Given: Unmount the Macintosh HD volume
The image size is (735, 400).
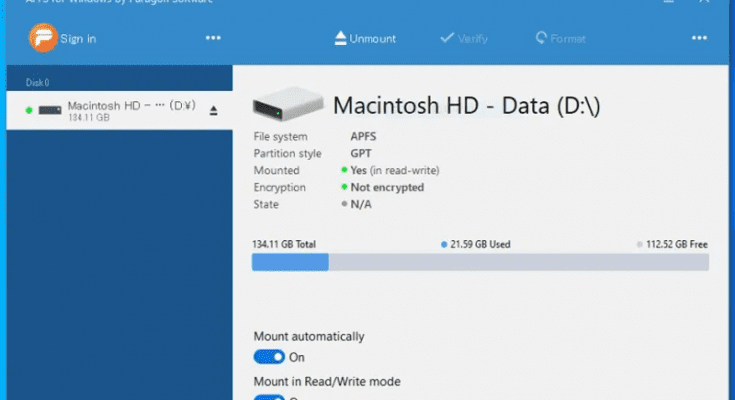Looking at the screenshot, I should 365,38.
